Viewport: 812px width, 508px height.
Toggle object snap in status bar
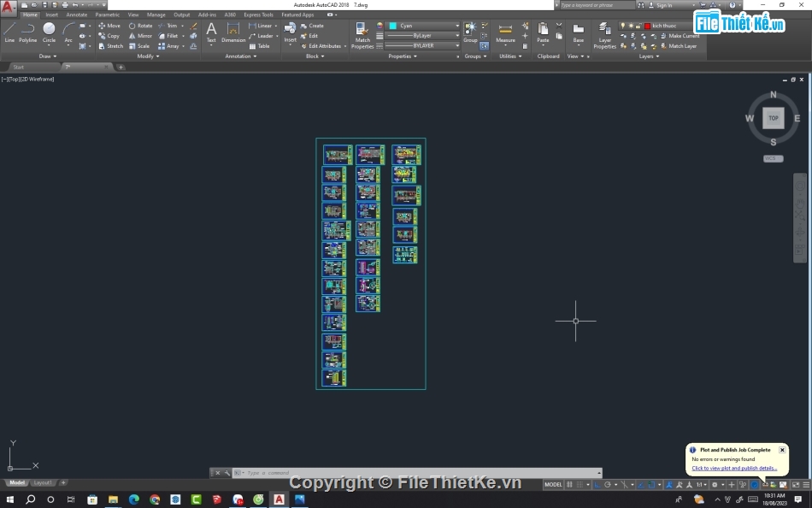pyautogui.click(x=652, y=485)
